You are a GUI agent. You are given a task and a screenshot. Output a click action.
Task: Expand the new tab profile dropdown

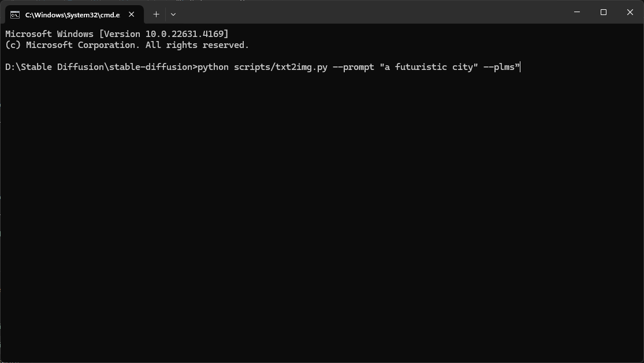173,14
